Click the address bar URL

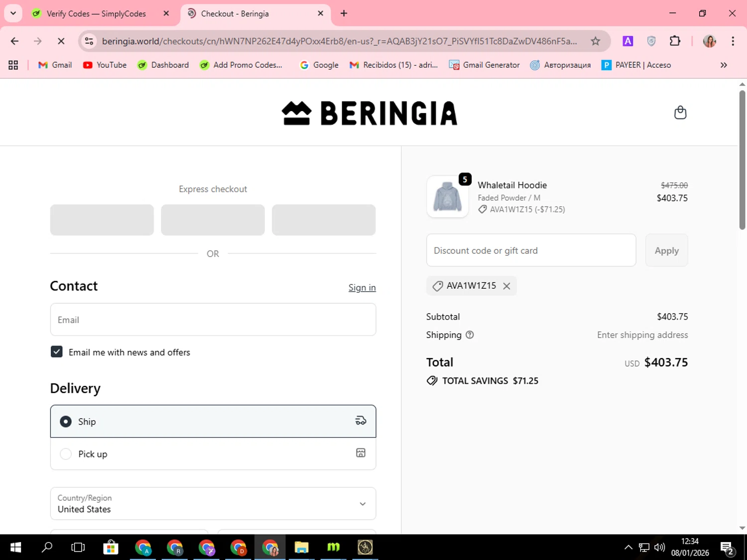(x=339, y=41)
